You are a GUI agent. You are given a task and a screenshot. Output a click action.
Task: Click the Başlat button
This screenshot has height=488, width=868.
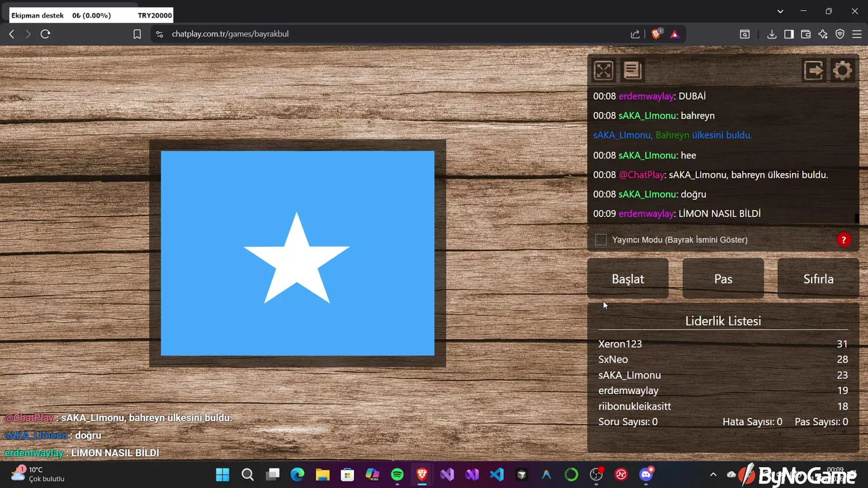pyautogui.click(x=628, y=279)
